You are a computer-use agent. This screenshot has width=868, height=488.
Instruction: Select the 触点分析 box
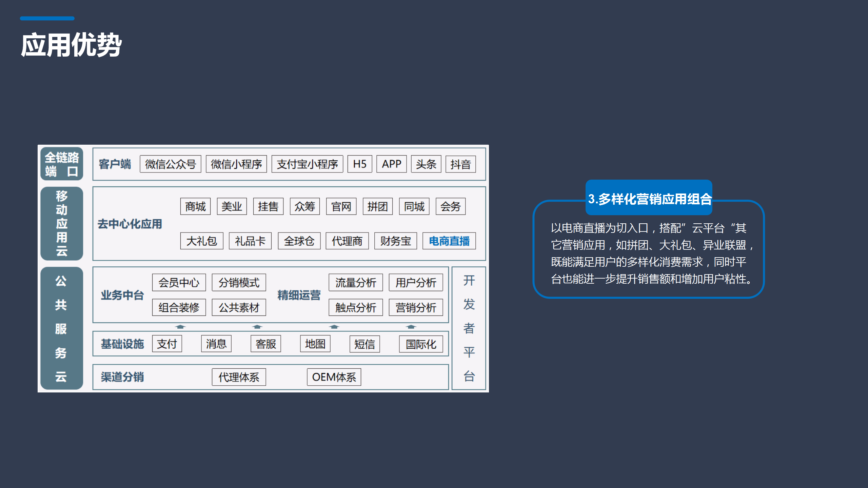tap(356, 307)
